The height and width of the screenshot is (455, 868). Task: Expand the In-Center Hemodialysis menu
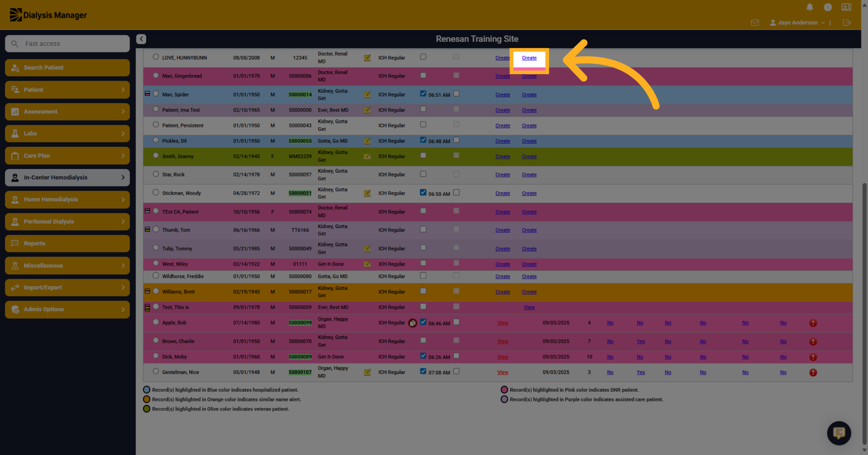[67, 178]
